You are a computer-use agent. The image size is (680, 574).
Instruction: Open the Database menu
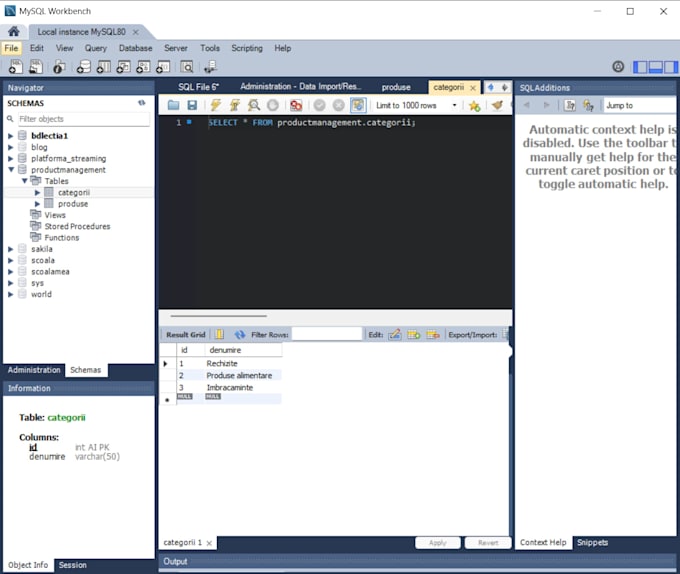[x=135, y=48]
